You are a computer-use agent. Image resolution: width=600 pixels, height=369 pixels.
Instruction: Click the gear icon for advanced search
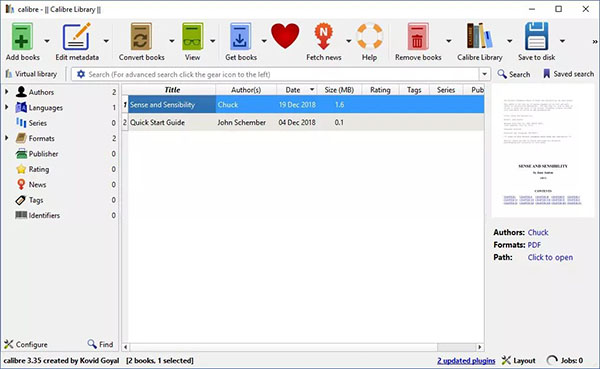[81, 74]
